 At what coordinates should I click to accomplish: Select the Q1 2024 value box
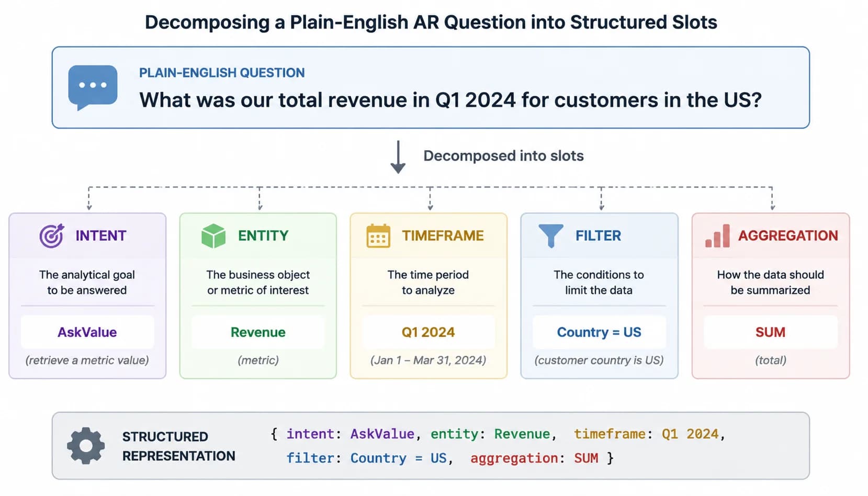click(x=429, y=332)
